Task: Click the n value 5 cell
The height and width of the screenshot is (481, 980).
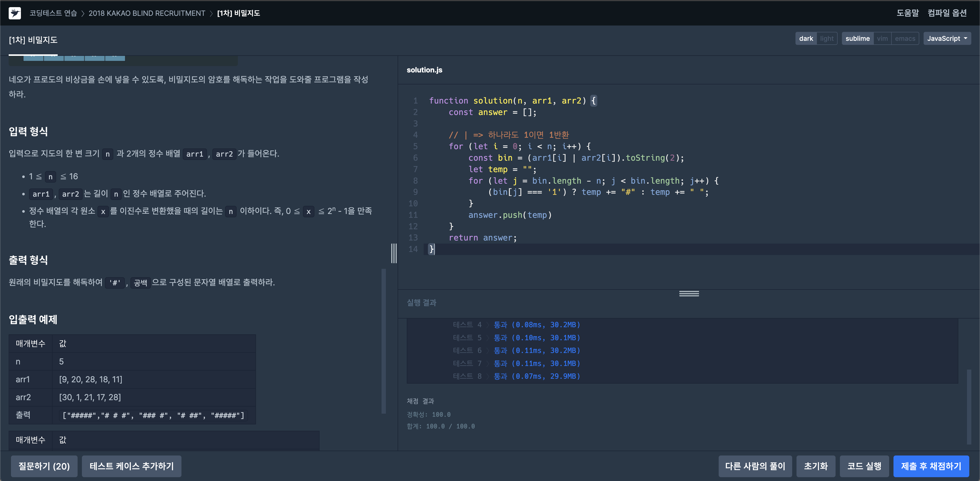Action: [x=154, y=362]
